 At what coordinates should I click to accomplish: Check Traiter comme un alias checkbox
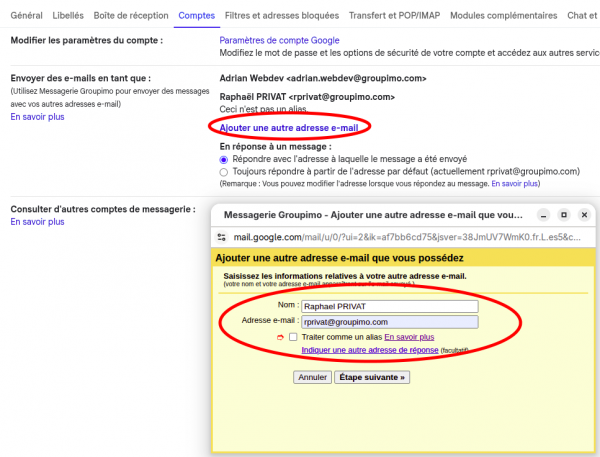[293, 337]
